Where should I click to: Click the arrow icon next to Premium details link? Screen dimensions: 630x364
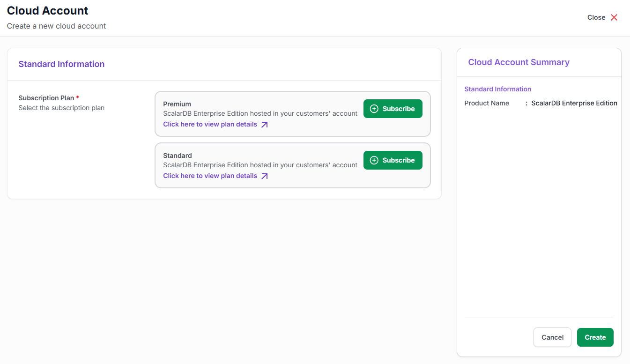265,125
